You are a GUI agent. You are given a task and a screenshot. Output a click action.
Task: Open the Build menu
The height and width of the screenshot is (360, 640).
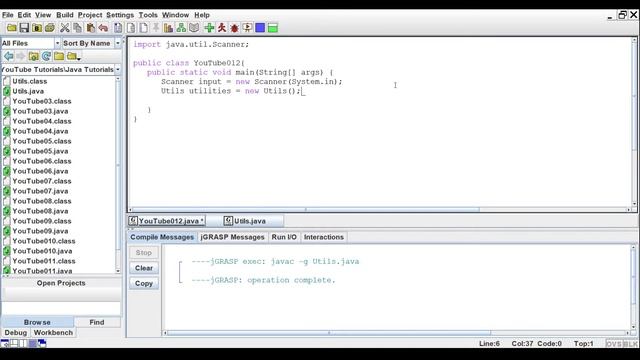pos(64,15)
